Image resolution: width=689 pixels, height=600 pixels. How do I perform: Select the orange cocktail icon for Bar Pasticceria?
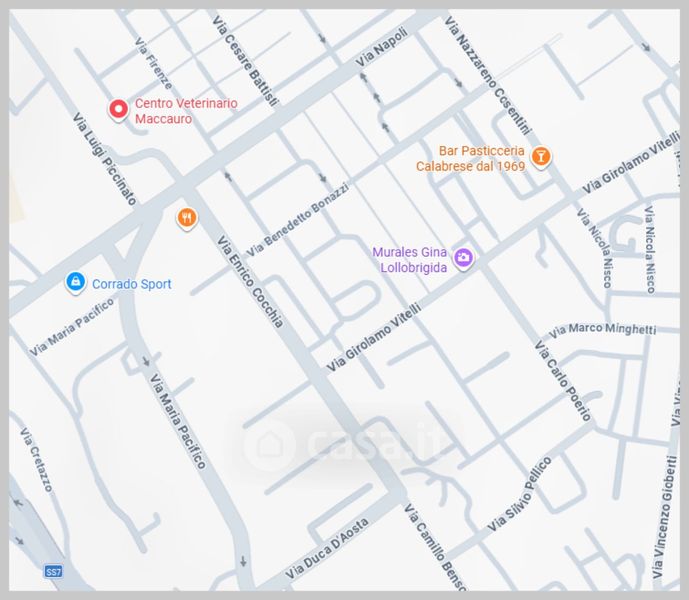540,156
